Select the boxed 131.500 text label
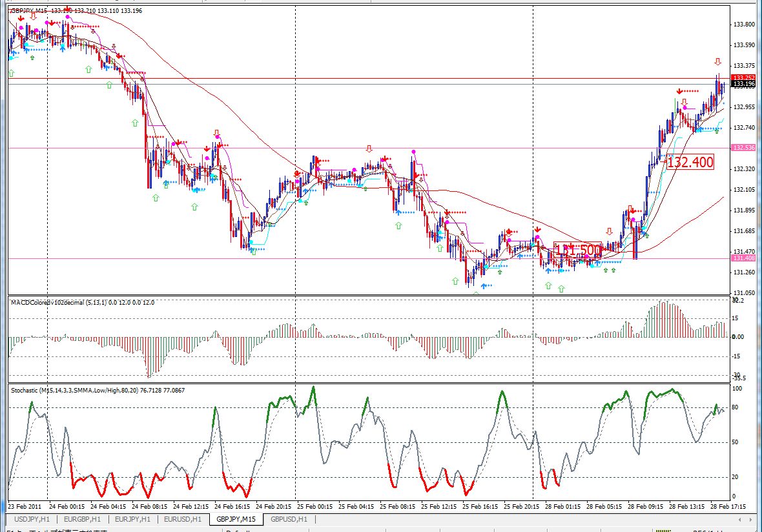 (578, 251)
